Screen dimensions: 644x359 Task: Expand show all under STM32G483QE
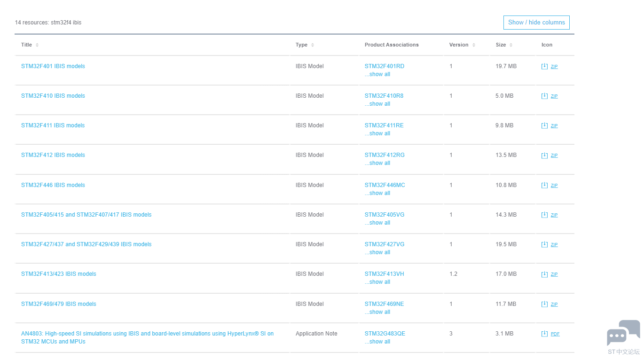point(377,342)
